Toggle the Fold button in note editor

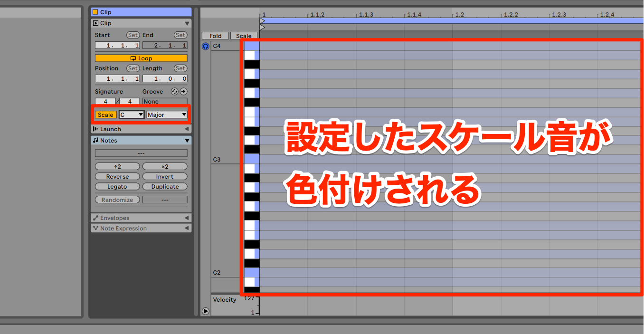coord(215,36)
